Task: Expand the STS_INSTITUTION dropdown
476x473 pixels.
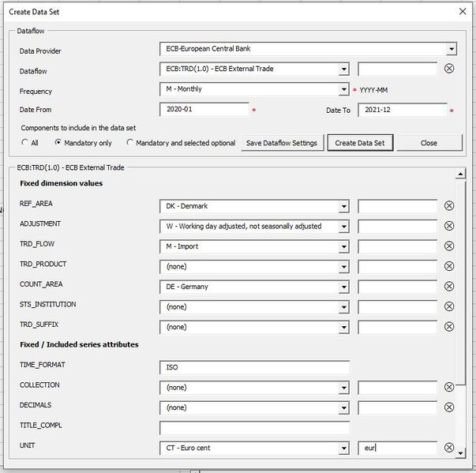Action: pyautogui.click(x=343, y=307)
